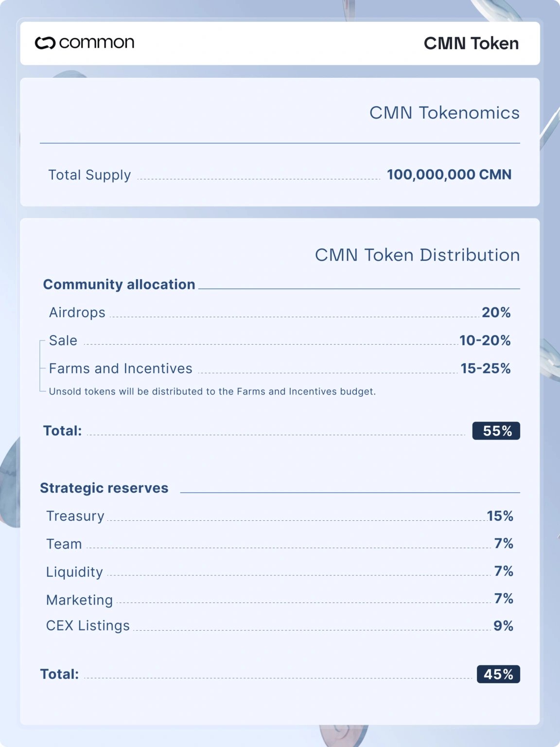The image size is (560, 747).
Task: Click the Total Supply label
Action: pos(89,175)
